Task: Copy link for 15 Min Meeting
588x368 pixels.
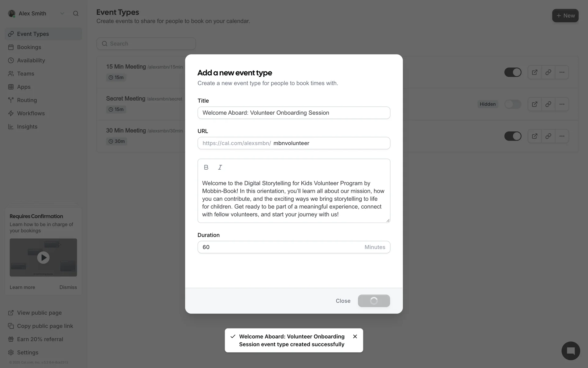Action: point(548,72)
